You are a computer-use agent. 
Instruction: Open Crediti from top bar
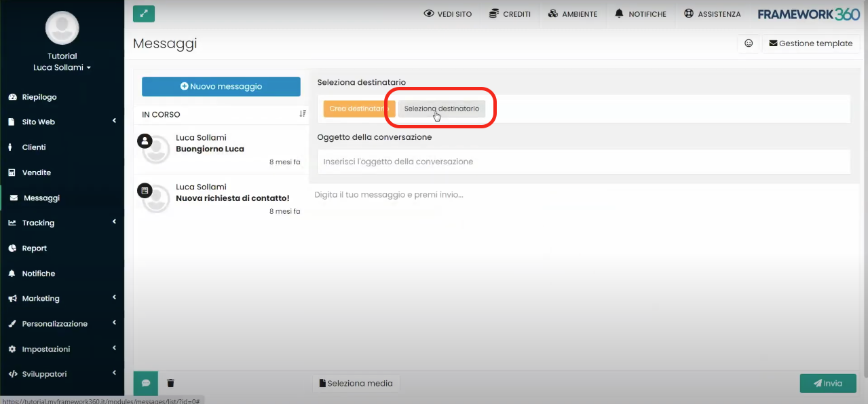[510, 14]
